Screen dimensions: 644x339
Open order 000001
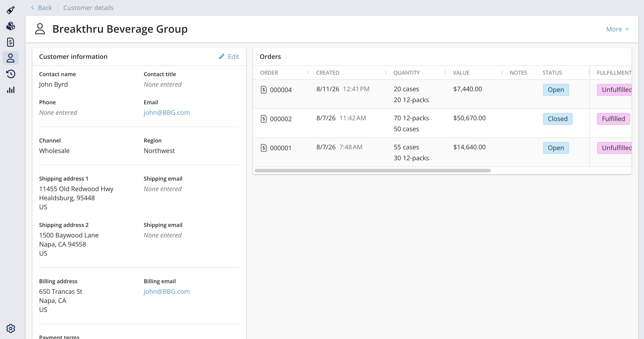click(x=281, y=148)
